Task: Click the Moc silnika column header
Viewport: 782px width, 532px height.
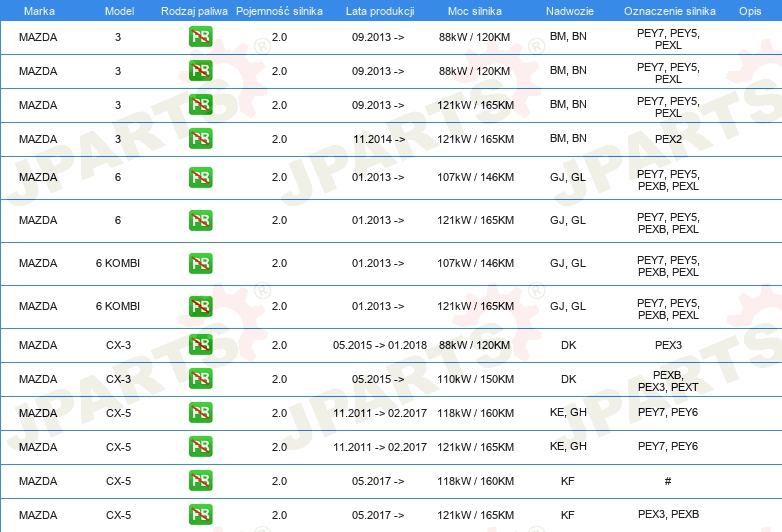Action: pyautogui.click(x=475, y=11)
